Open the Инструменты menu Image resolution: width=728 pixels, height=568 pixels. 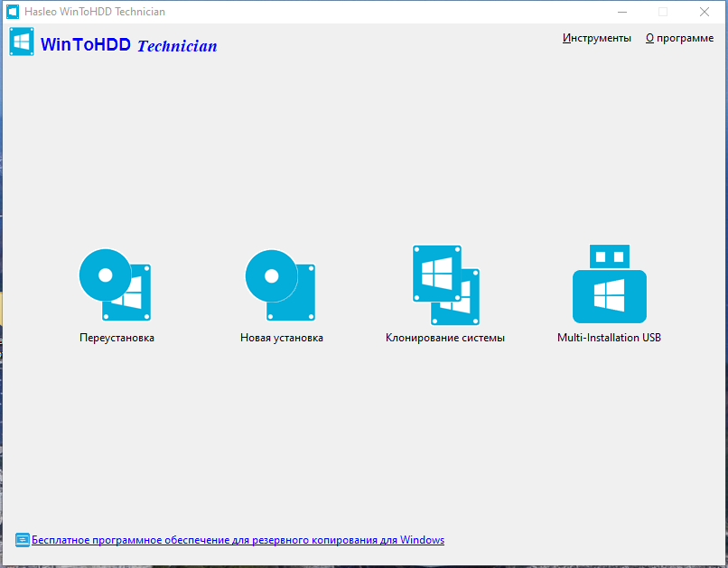[x=597, y=39]
